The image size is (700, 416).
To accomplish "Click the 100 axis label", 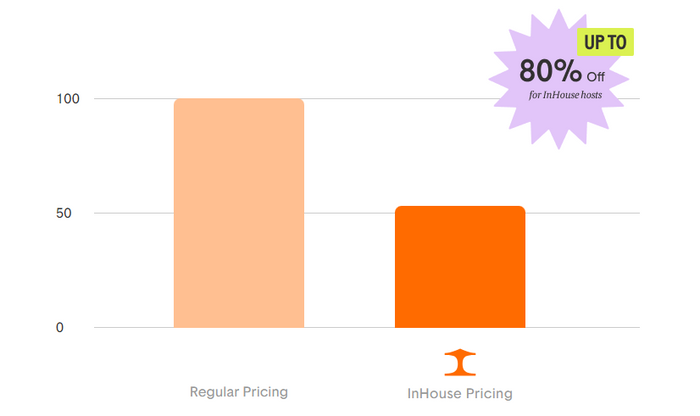I will click(x=68, y=99).
